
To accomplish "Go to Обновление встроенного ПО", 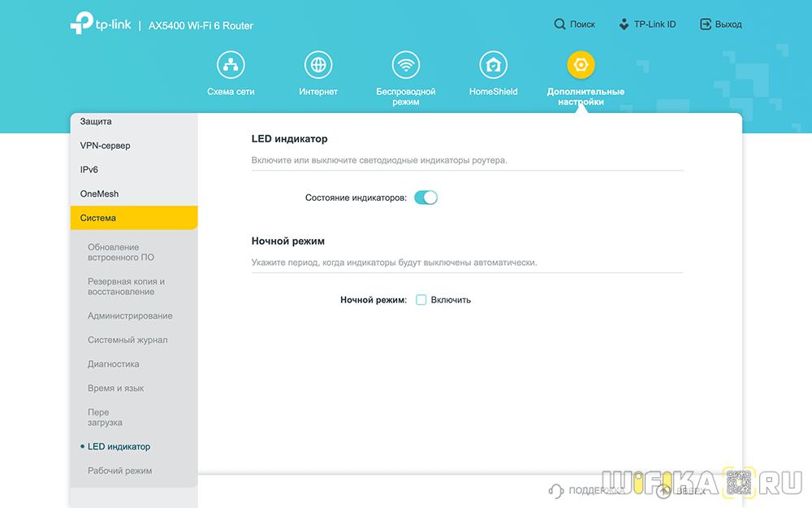I will (121, 252).
